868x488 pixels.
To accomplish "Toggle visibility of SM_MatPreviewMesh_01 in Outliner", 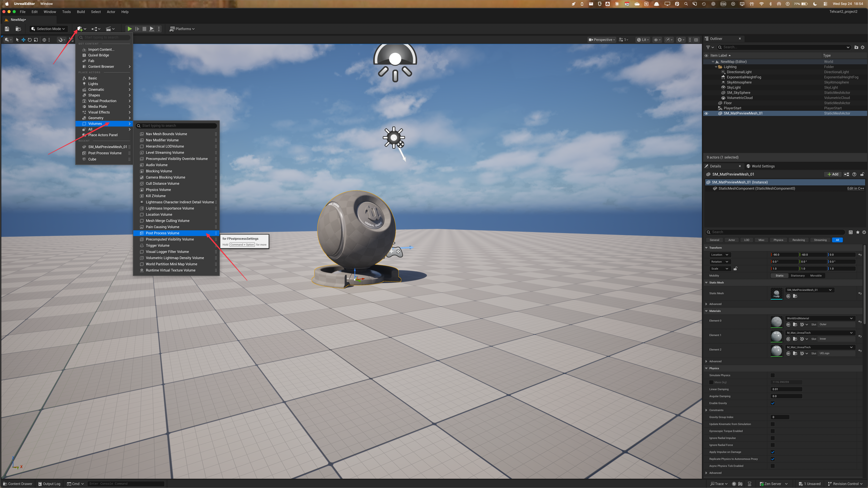I will pos(706,113).
